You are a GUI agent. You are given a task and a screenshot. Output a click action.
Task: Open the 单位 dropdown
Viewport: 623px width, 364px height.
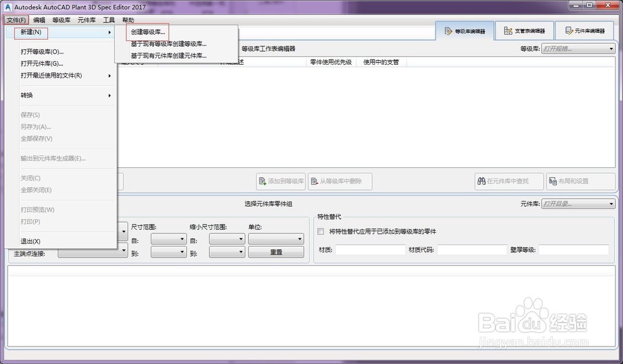tap(276, 239)
